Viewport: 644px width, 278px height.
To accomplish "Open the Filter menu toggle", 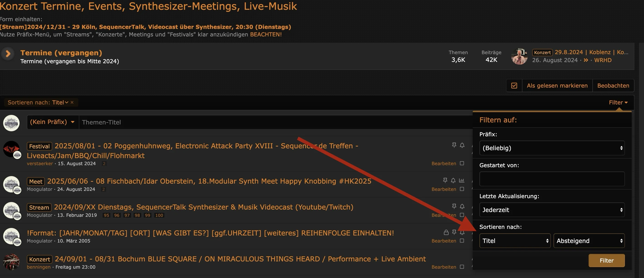I will 618,102.
